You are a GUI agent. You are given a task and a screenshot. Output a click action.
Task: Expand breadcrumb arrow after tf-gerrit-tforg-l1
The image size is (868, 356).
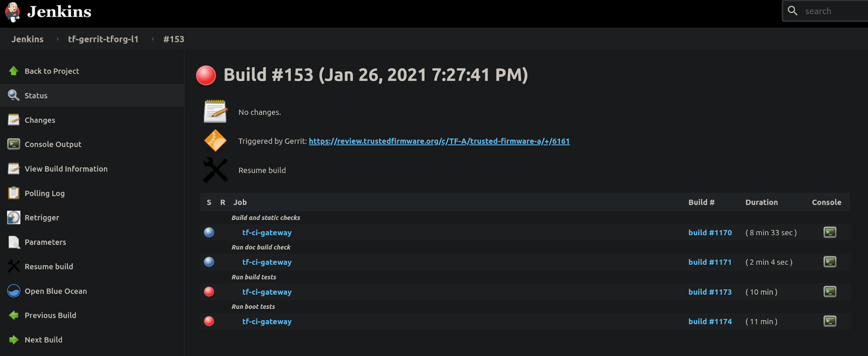152,39
